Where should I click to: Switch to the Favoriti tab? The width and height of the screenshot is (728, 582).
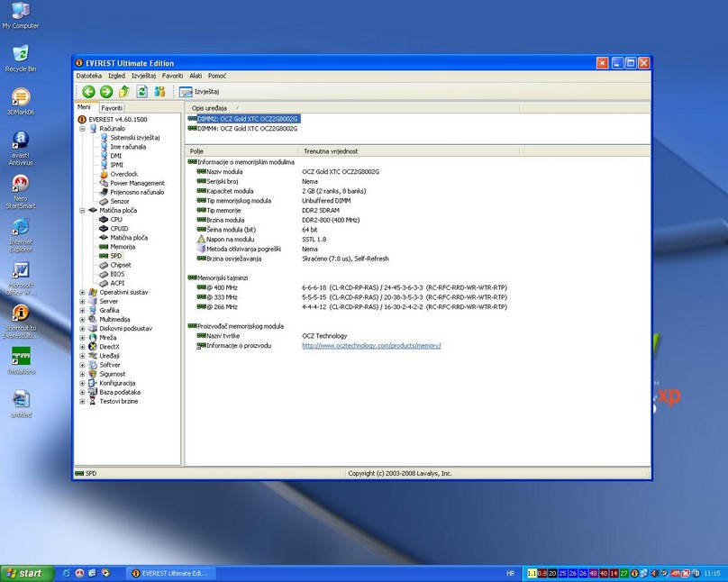tap(112, 107)
